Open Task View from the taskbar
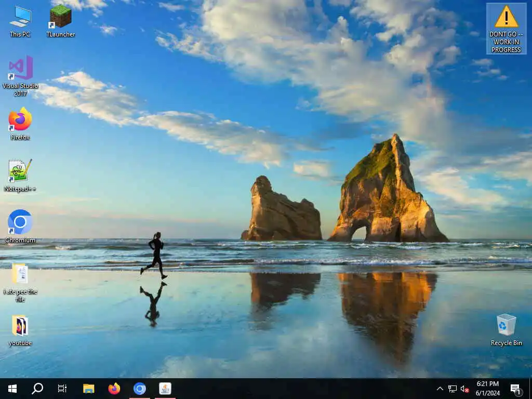532x399 pixels. pos(62,389)
